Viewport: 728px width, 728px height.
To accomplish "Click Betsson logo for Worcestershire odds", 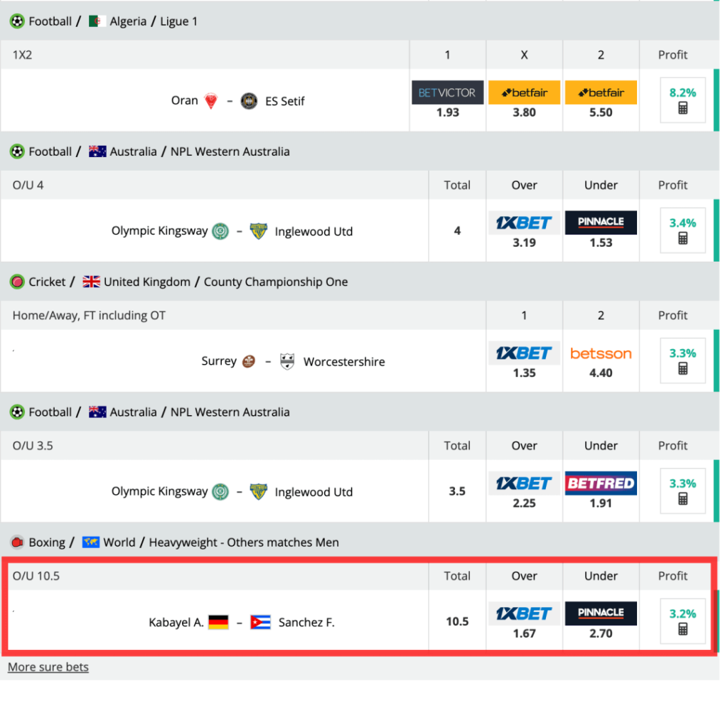I will pyautogui.click(x=601, y=353).
